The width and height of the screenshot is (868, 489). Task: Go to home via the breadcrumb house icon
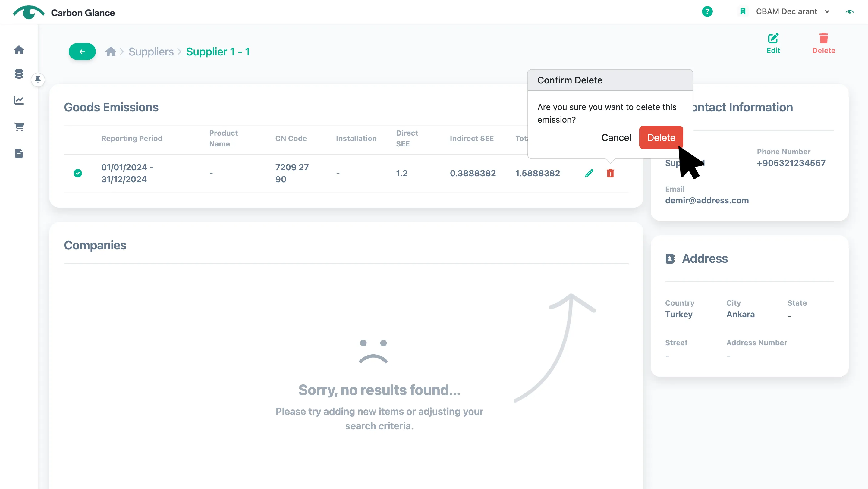coord(111,52)
